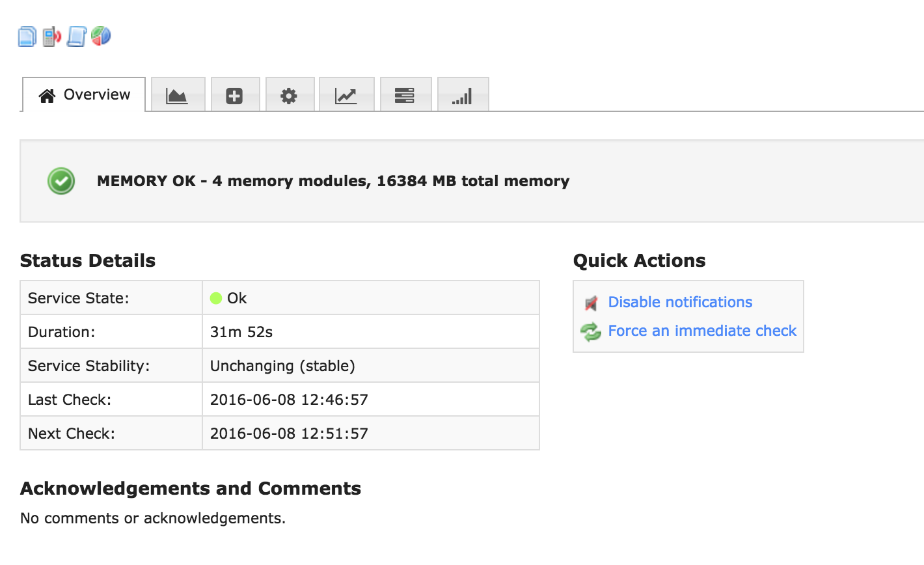The width and height of the screenshot is (924, 565).
Task: Open the gear settings tab
Action: coord(289,96)
